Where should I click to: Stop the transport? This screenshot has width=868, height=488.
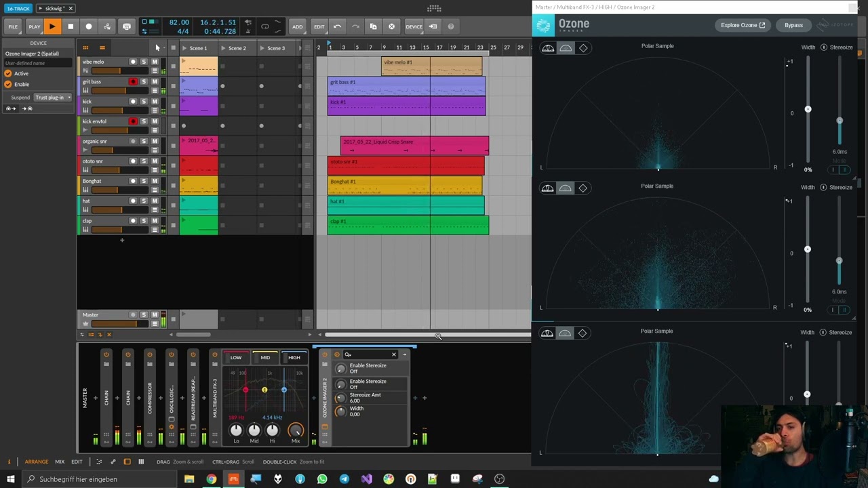pos(71,26)
